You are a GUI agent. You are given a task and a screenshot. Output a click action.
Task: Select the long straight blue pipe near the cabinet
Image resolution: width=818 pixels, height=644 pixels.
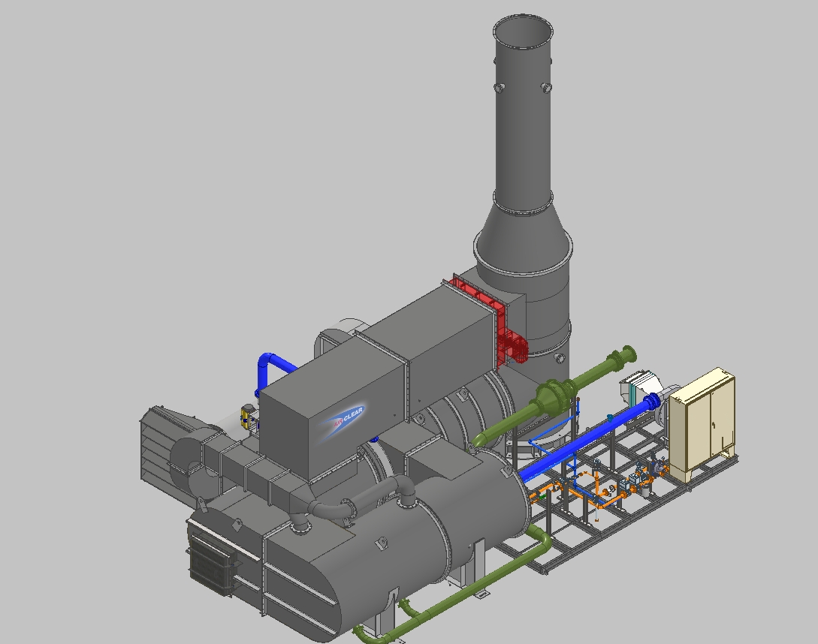pyautogui.click(x=590, y=439)
